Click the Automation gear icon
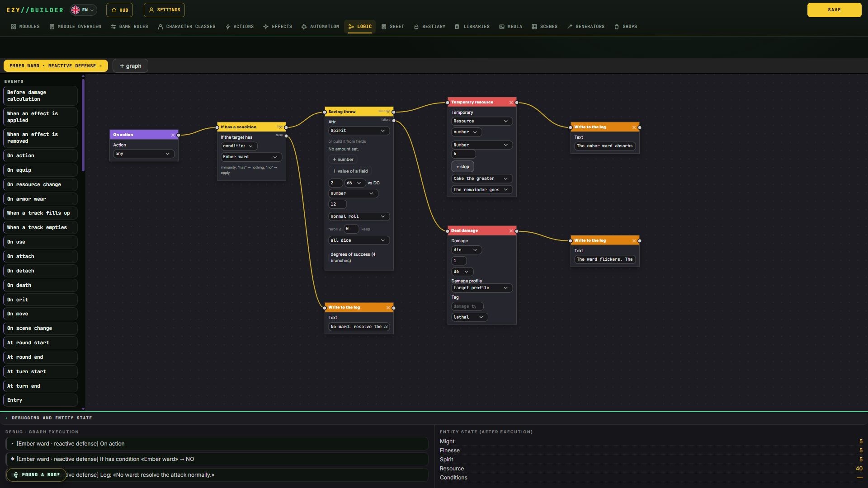The height and width of the screenshot is (488, 868). [x=304, y=27]
